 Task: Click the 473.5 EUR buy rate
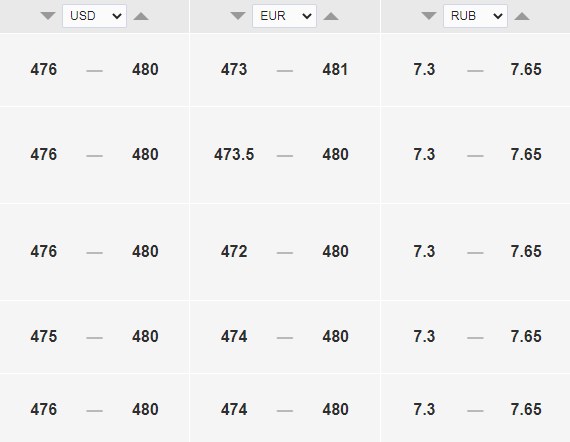coord(234,154)
